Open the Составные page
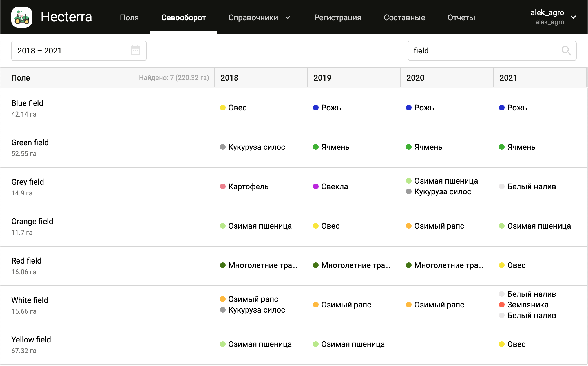Viewport: 588px width, 366px height. [x=404, y=17]
